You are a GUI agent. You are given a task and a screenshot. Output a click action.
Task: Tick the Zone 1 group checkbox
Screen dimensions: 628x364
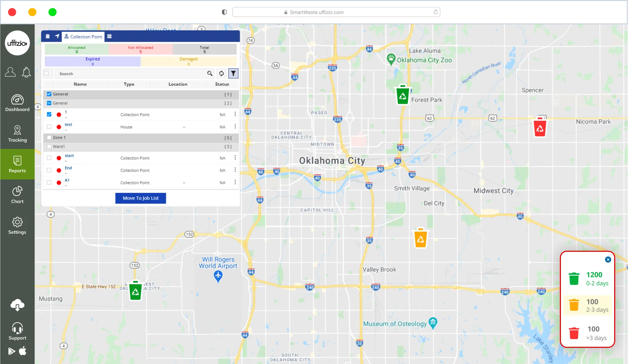[49, 138]
